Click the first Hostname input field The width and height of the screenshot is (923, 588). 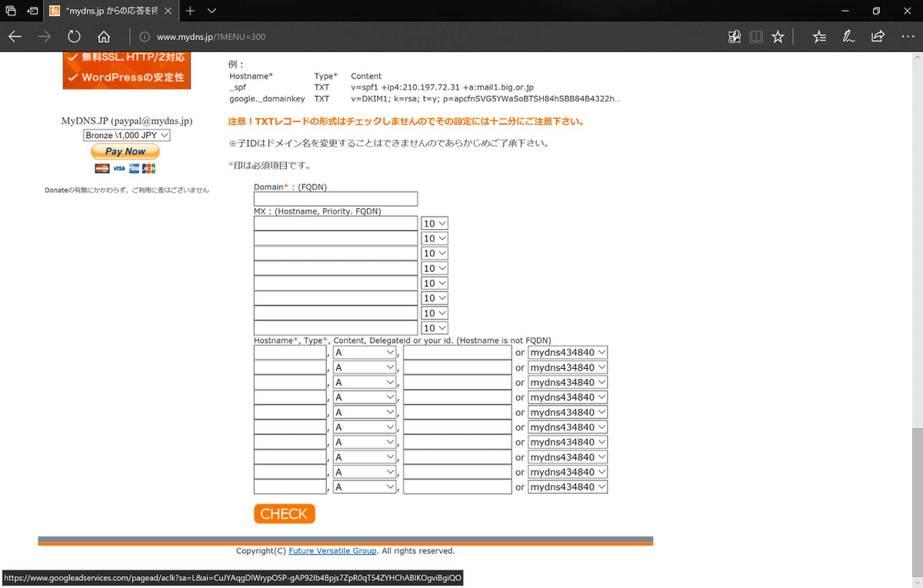[290, 352]
